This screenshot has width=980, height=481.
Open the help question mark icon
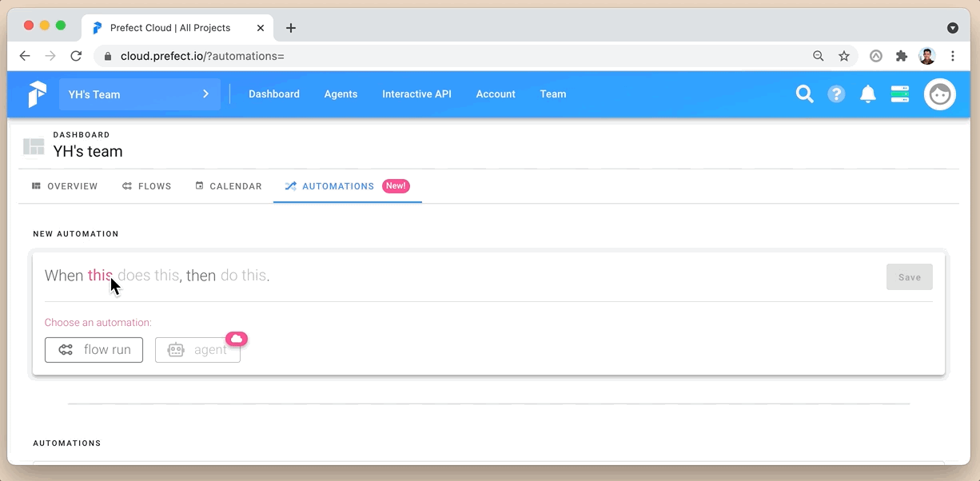[836, 94]
